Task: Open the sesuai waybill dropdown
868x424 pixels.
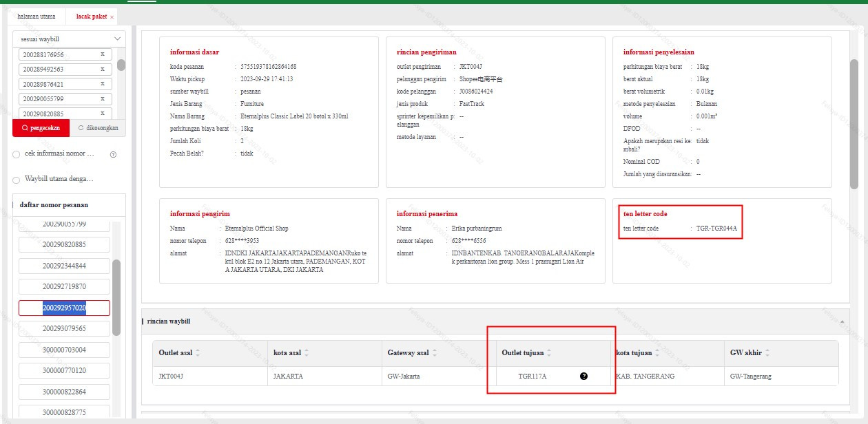Action: (x=69, y=39)
